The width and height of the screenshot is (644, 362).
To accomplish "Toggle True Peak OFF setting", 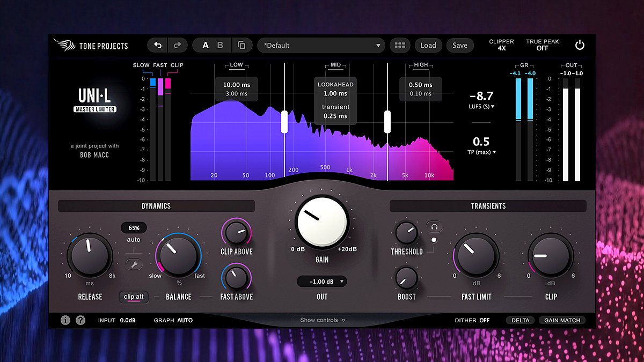I will (x=543, y=45).
